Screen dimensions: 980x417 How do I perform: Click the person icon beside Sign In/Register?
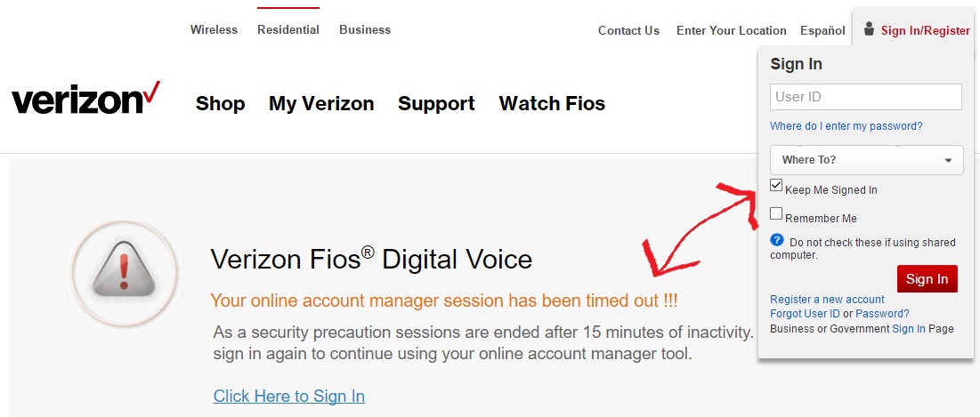tap(869, 28)
